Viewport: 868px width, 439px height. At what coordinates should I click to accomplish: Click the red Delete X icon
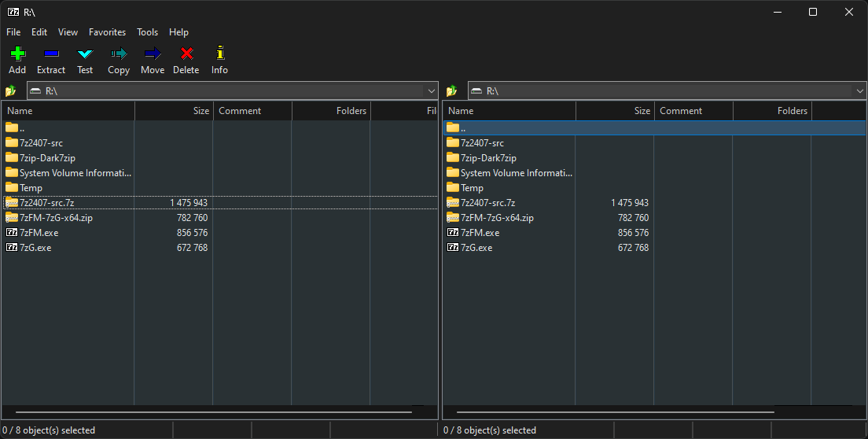pyautogui.click(x=186, y=53)
